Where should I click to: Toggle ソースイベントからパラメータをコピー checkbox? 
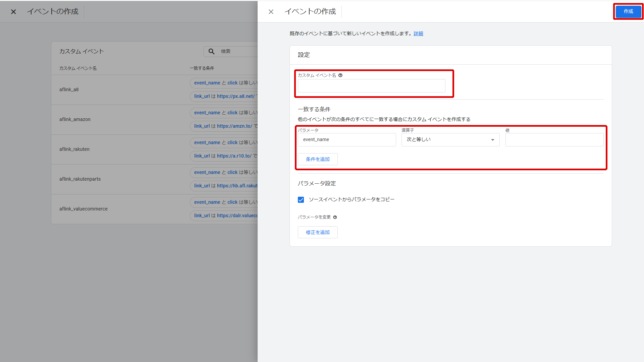click(301, 200)
